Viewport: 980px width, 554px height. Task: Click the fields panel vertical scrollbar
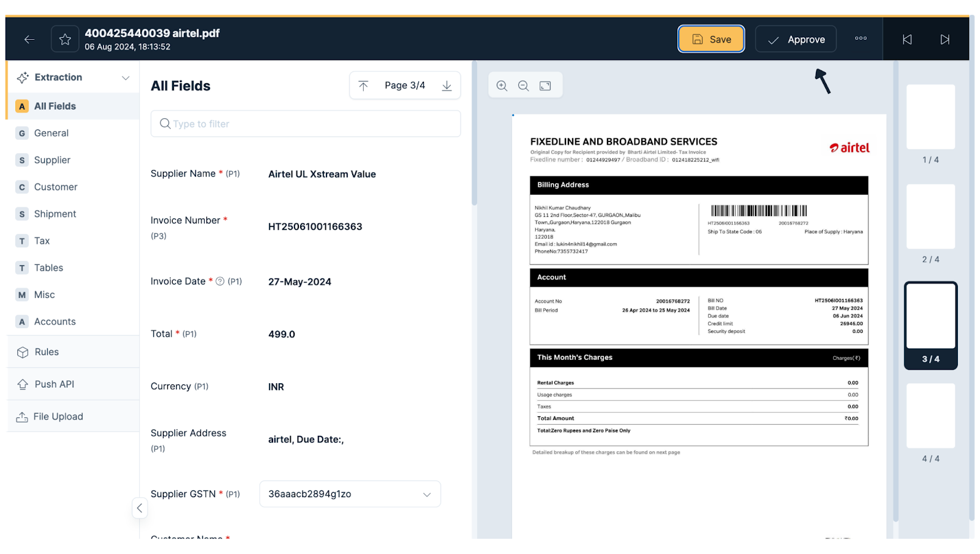coord(474,133)
